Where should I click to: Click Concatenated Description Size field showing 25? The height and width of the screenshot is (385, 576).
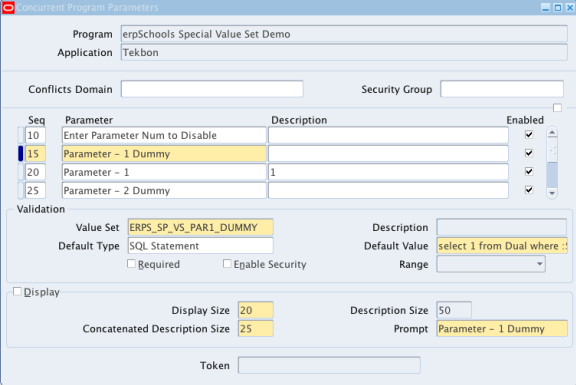(x=255, y=328)
